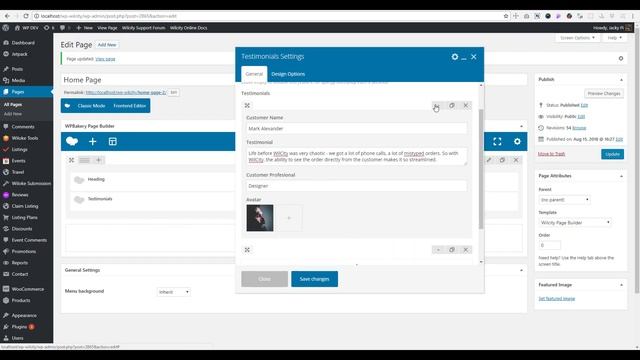
Task: Click Add New next to Edit Page
Action: [107, 45]
